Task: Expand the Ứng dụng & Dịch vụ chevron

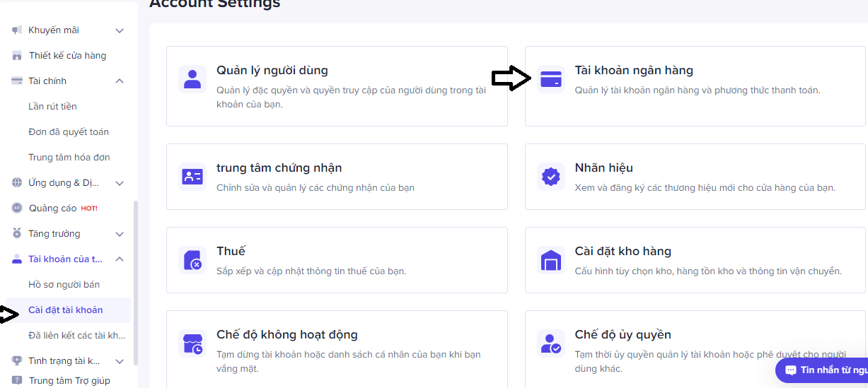Action: [x=120, y=183]
